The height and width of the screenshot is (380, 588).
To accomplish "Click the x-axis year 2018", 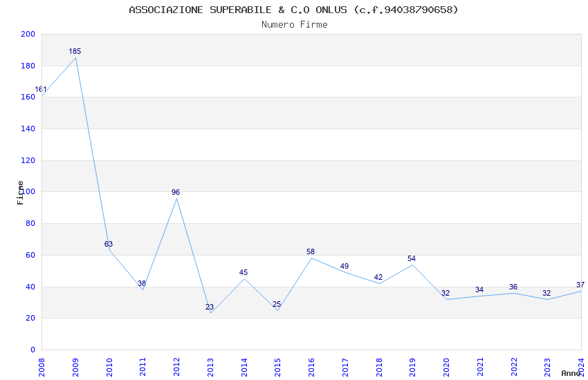I will [379, 367].
